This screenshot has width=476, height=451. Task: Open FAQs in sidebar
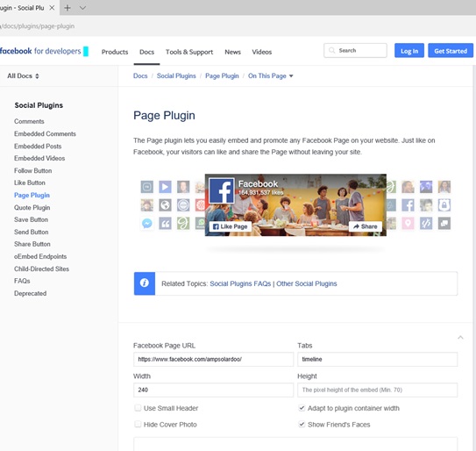point(22,281)
